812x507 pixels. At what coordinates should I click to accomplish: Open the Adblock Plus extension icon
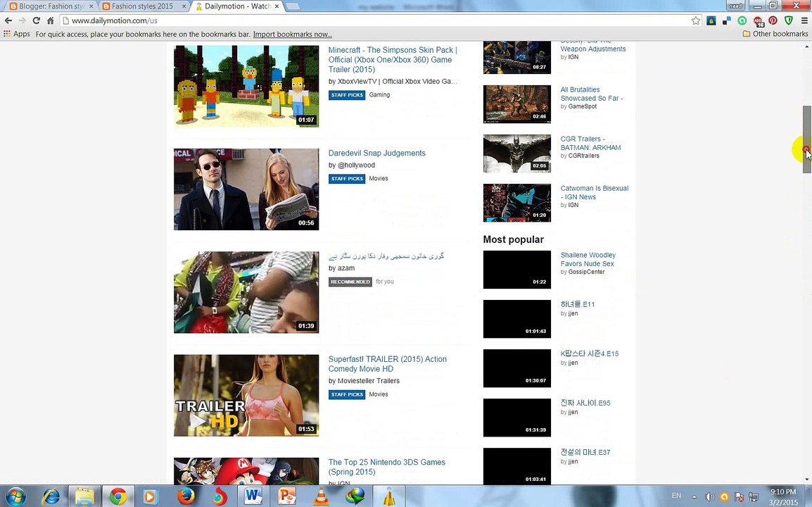[x=758, y=21]
